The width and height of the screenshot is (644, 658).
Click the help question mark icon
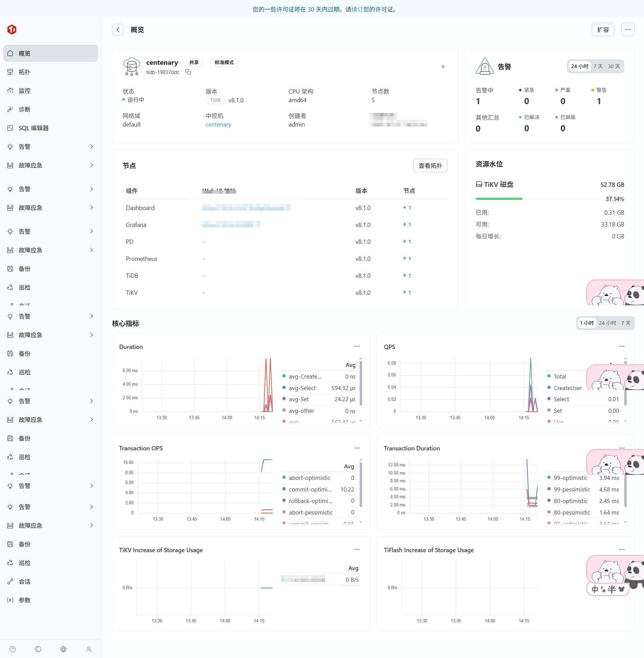pos(13,649)
